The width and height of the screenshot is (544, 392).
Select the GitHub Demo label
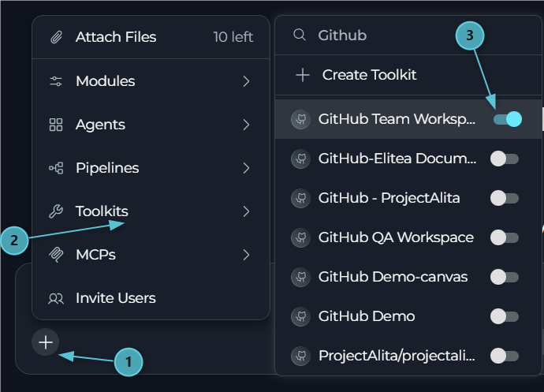pos(367,316)
